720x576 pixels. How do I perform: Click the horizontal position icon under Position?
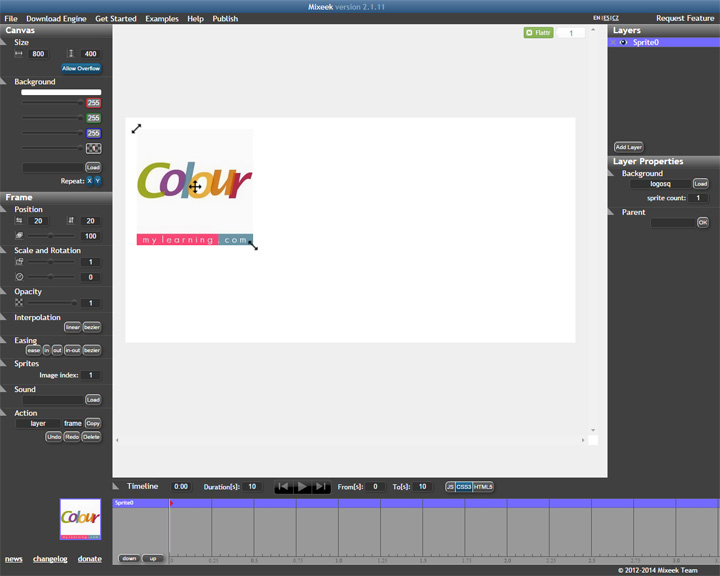click(x=19, y=220)
